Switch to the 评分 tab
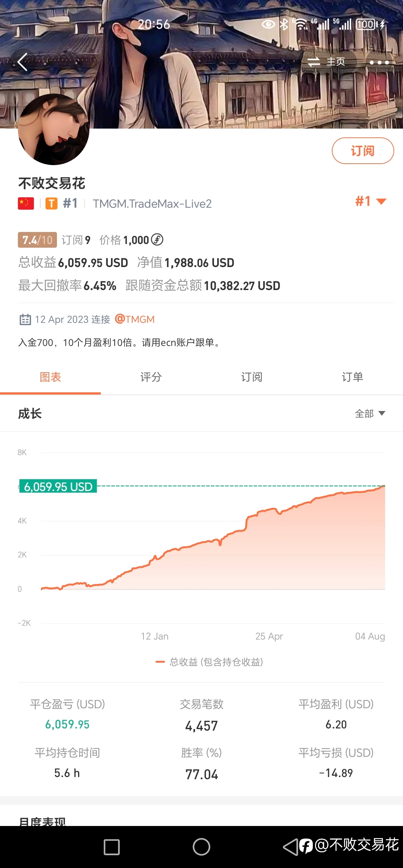Image resolution: width=403 pixels, height=868 pixels. (x=151, y=377)
